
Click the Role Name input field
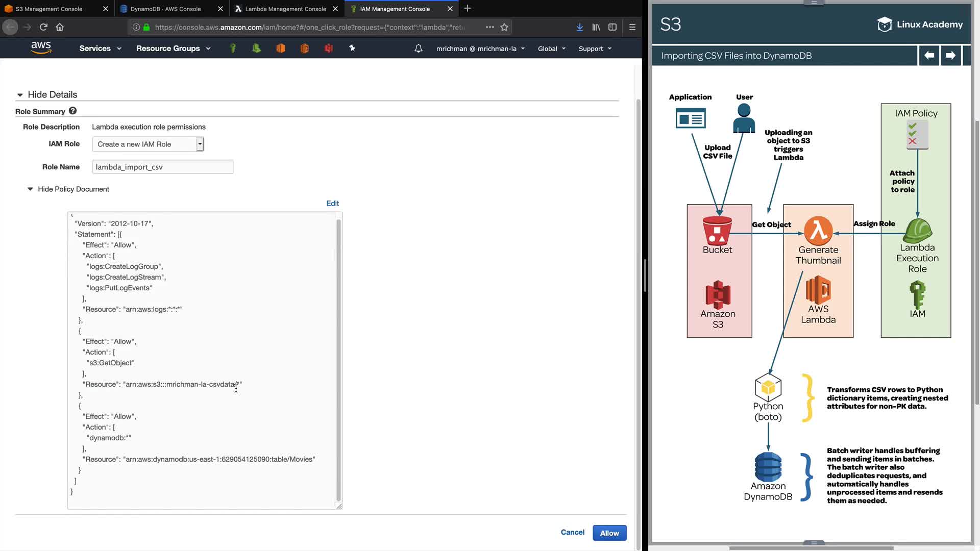point(162,167)
